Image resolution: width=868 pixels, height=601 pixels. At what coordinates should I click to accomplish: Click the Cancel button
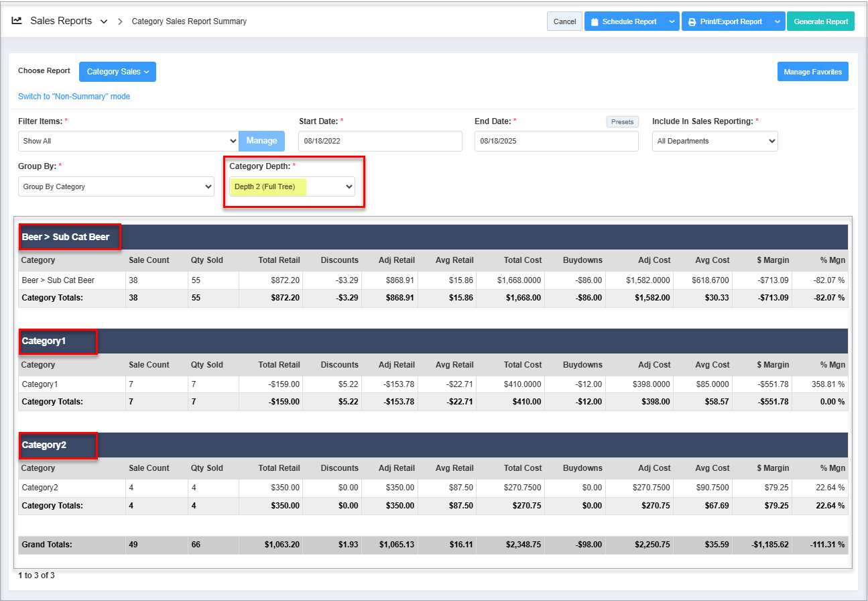point(564,21)
